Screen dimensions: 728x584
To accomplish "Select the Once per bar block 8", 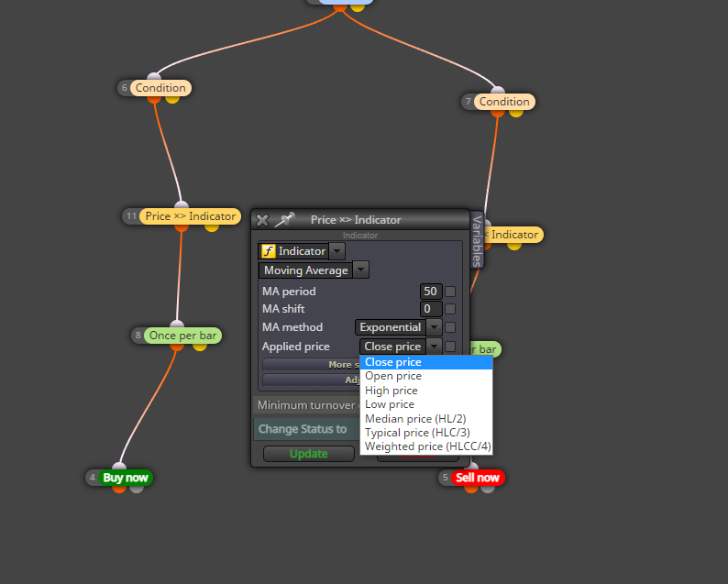I will tap(183, 336).
